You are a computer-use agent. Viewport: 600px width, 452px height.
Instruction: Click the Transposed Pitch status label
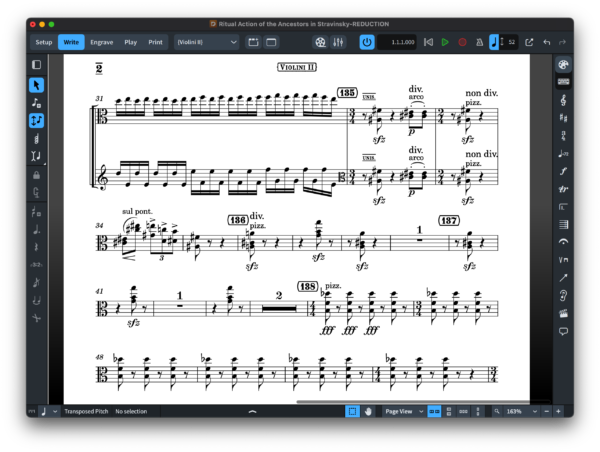86,411
